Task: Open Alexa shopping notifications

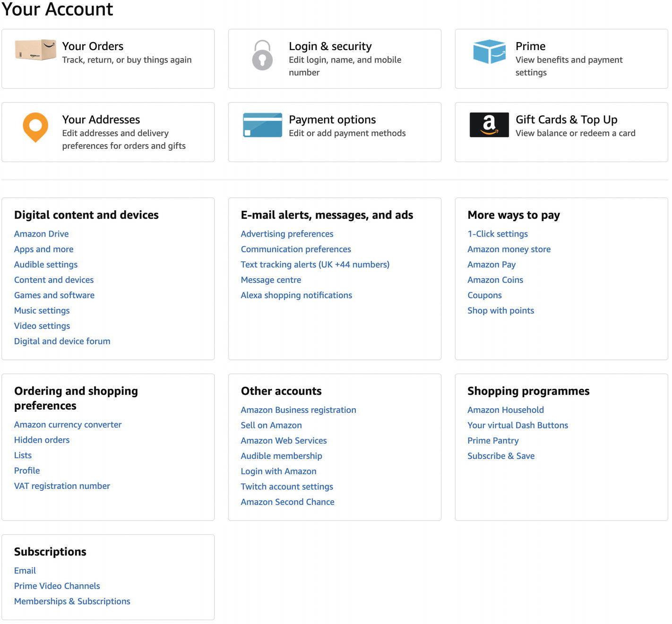Action: coord(296,295)
